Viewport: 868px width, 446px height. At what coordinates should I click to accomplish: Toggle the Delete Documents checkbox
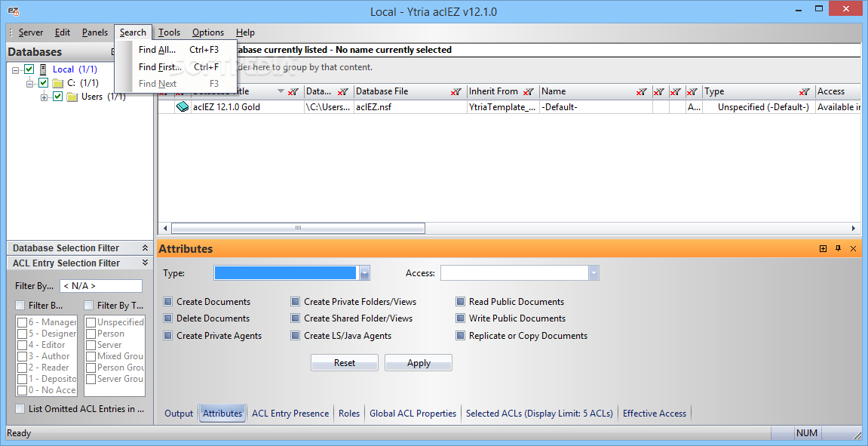point(167,318)
